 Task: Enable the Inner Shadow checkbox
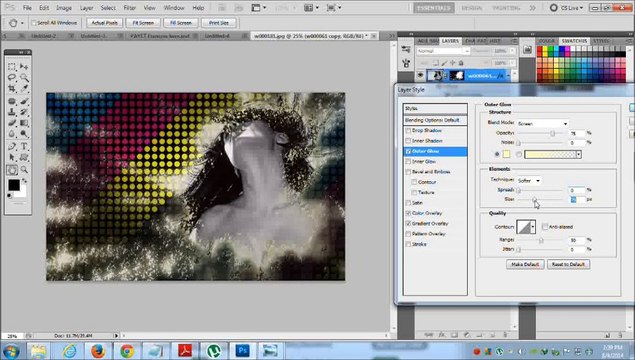click(408, 141)
